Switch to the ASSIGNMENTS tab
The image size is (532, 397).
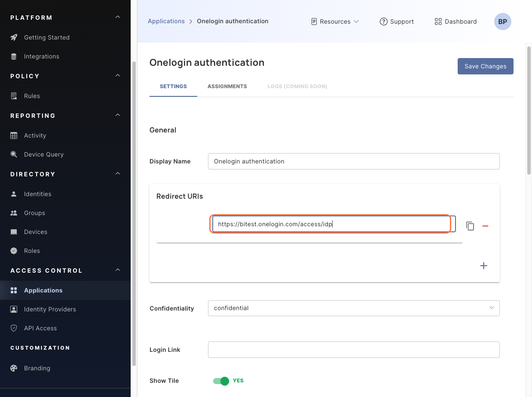(227, 86)
